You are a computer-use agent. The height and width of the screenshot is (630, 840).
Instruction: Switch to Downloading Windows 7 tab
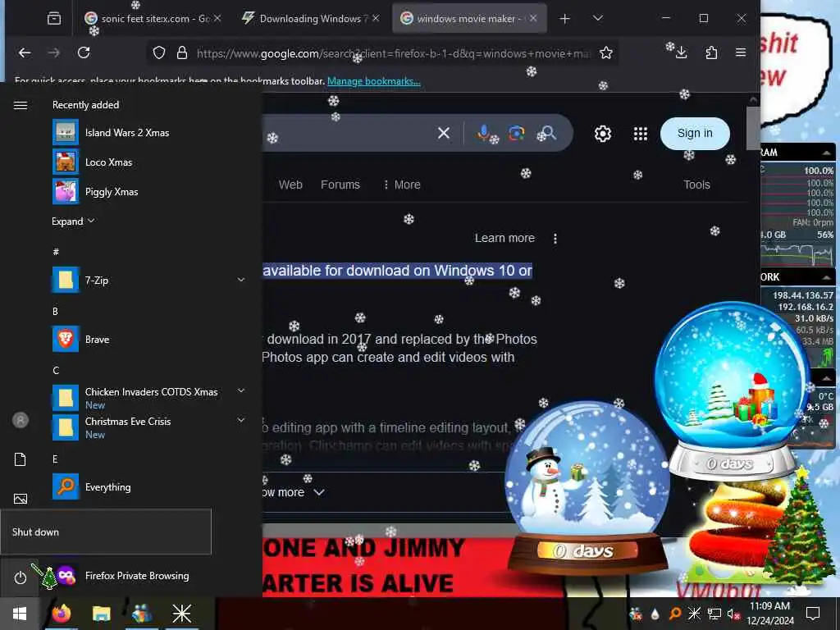point(311,19)
